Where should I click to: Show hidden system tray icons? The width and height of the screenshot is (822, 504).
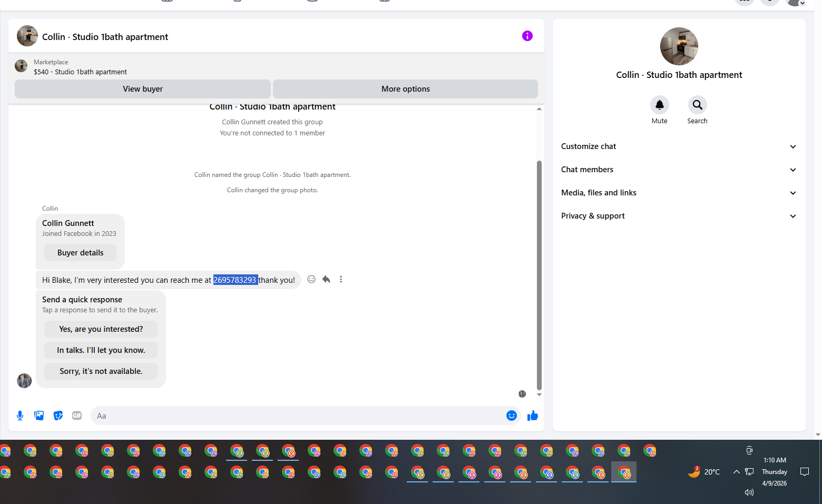click(x=736, y=472)
